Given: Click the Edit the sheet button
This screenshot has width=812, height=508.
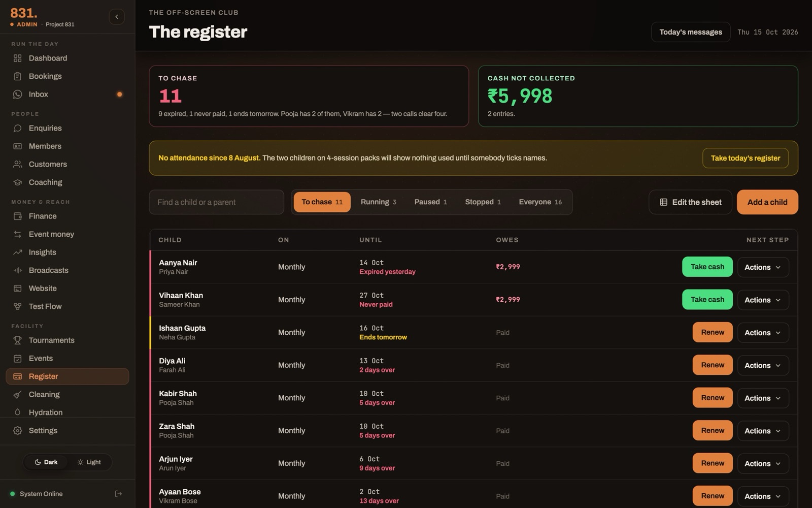Looking at the screenshot, I should 690,202.
